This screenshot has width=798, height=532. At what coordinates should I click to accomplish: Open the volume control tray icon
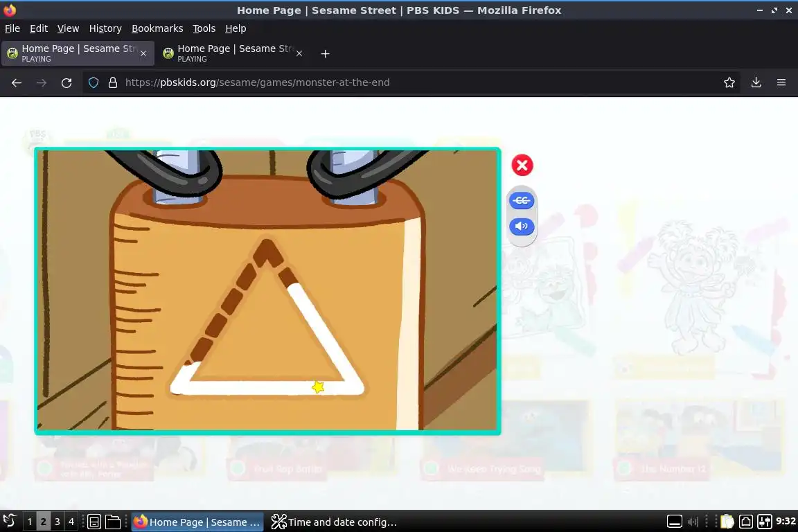693,522
